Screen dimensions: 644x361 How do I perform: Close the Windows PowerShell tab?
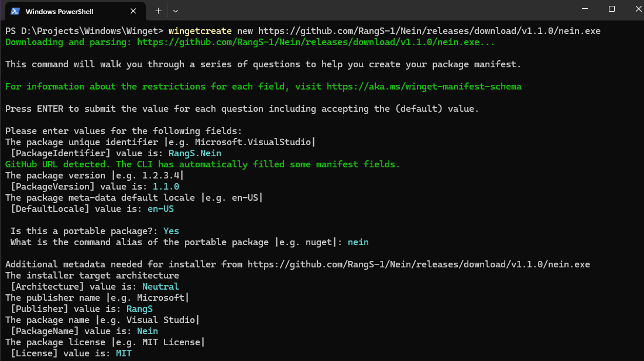[x=133, y=11]
